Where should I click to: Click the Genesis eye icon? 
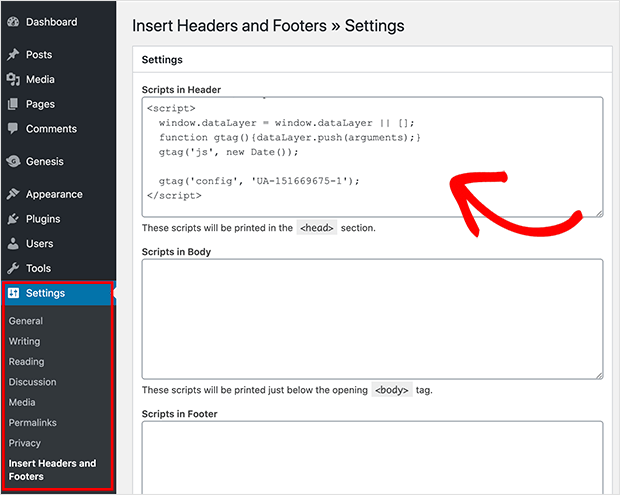(13, 161)
